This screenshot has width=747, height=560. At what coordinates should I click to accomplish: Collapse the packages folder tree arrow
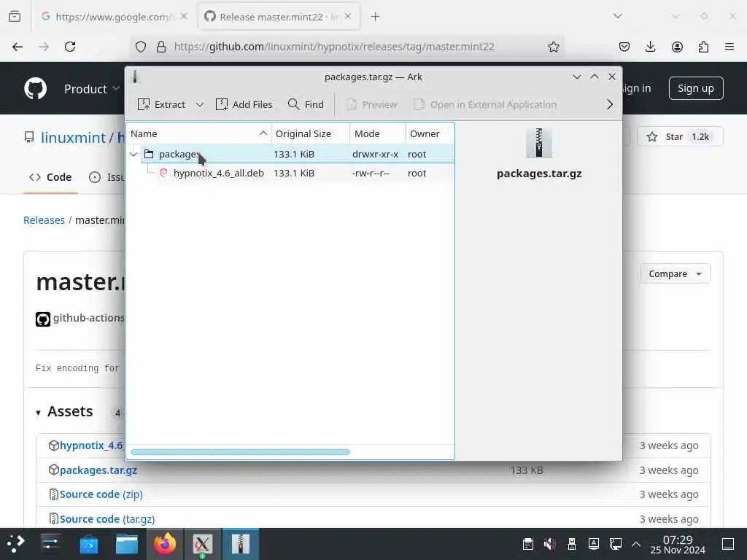[x=133, y=155]
